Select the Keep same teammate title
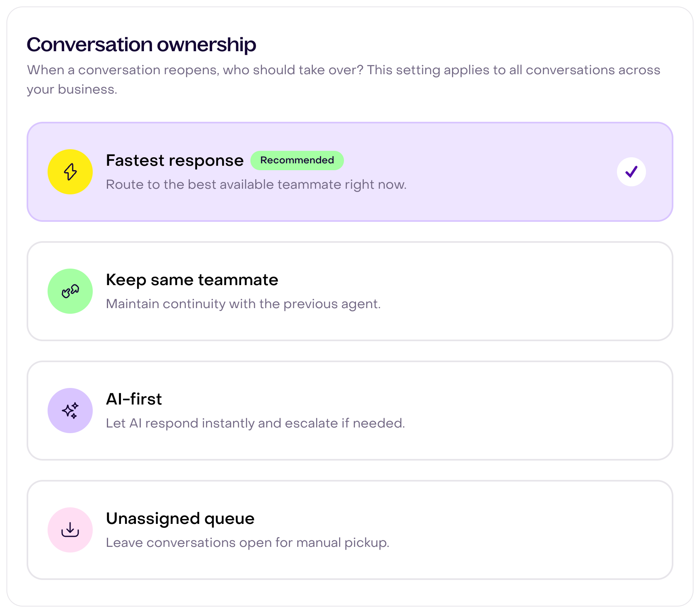This screenshot has width=700, height=613. pos(192,280)
